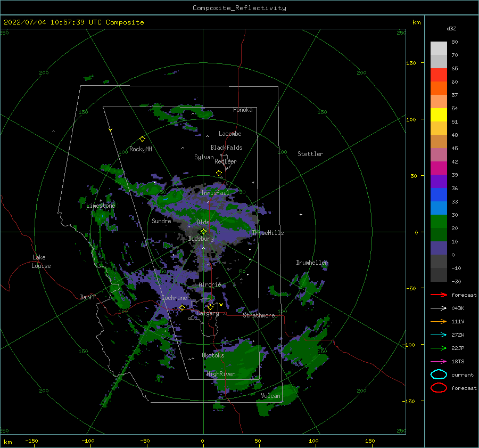Click the -30 value on dBZ scale

pos(456,281)
